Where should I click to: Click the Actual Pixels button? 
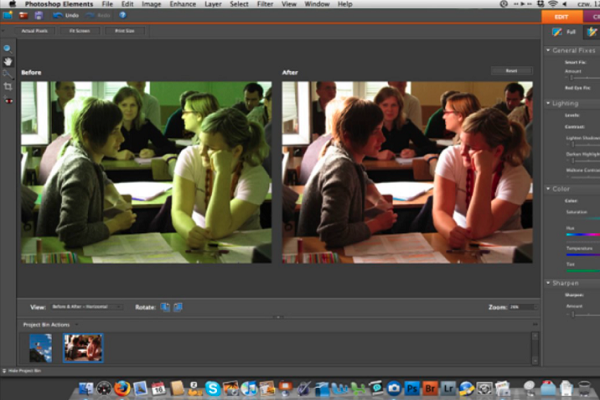click(x=35, y=31)
